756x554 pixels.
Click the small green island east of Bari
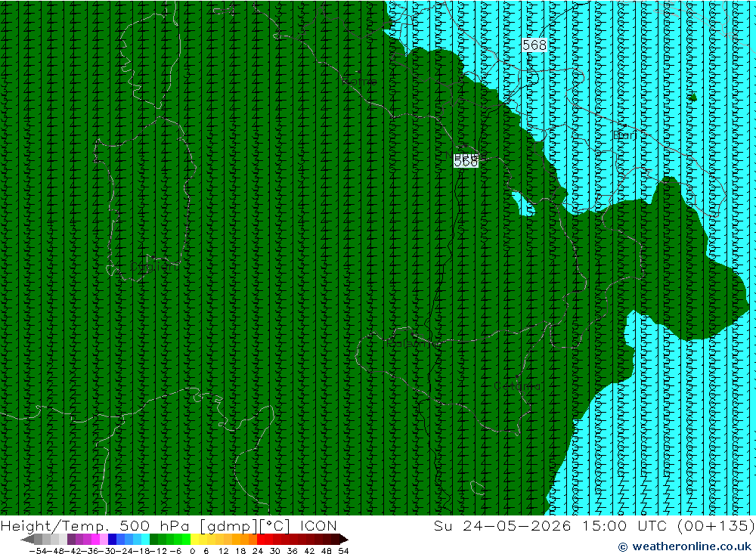693,97
